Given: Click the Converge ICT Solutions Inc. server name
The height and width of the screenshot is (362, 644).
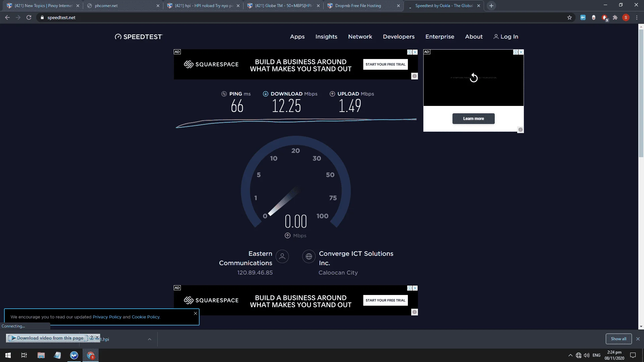Looking at the screenshot, I should (356, 258).
